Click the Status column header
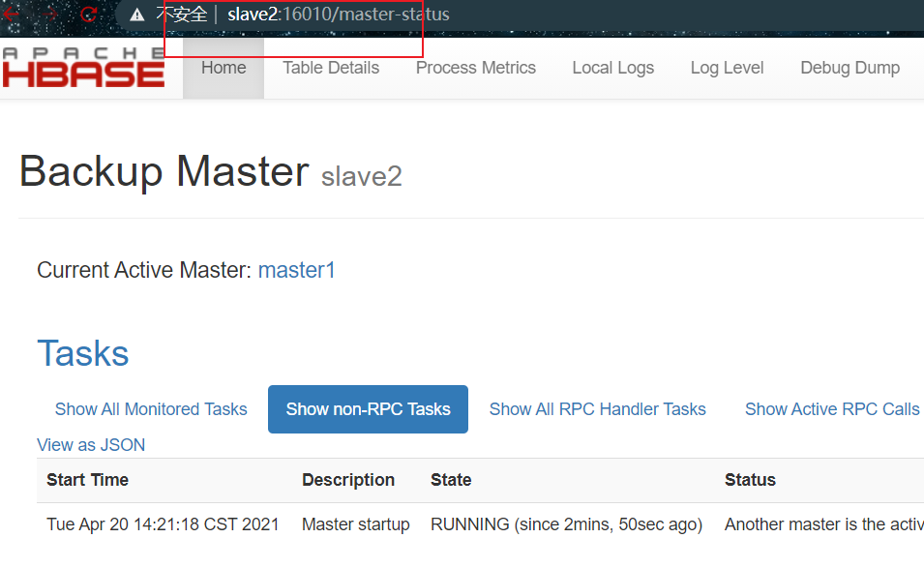Viewport: 924px width, 568px height. click(750, 480)
